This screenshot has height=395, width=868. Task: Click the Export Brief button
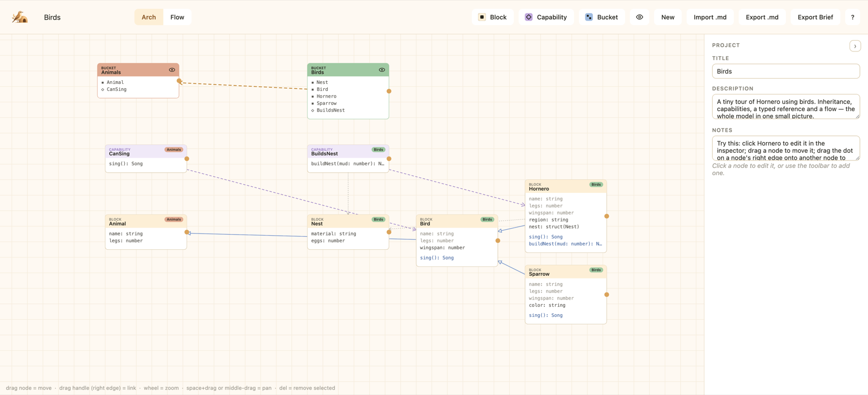click(815, 17)
